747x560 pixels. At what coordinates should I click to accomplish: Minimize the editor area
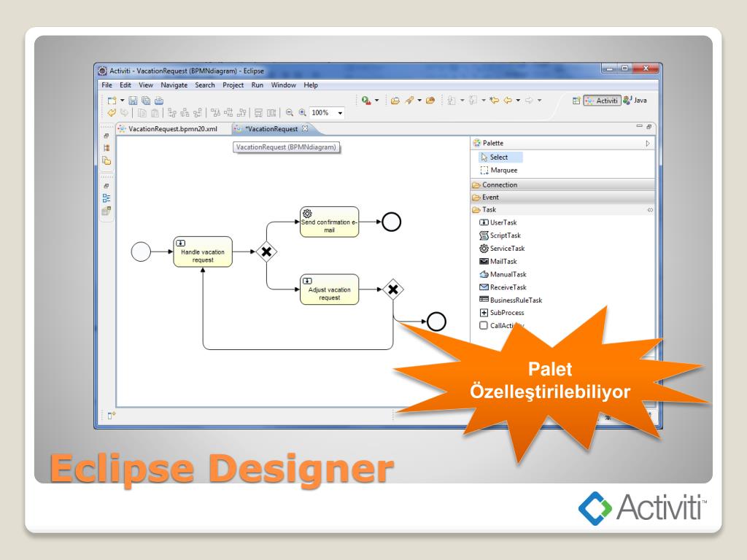[639, 126]
